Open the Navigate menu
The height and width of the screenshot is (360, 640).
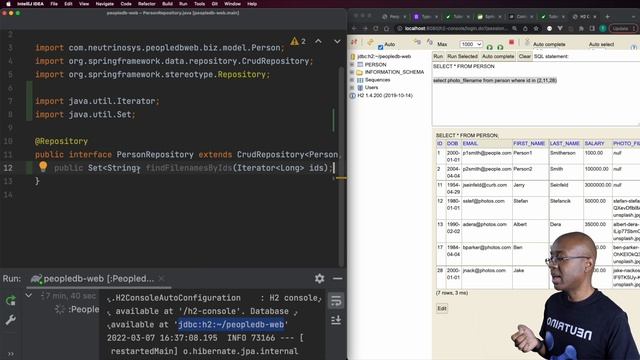click(x=104, y=4)
